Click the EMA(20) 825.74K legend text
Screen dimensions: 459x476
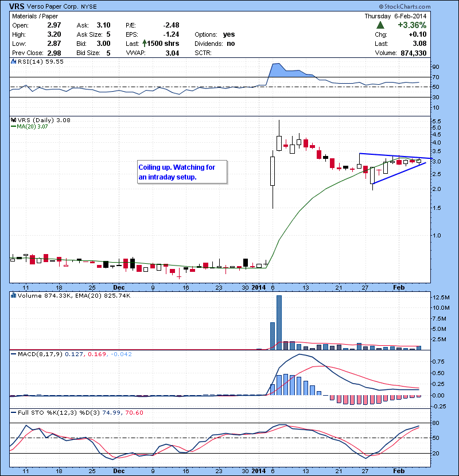102,296
